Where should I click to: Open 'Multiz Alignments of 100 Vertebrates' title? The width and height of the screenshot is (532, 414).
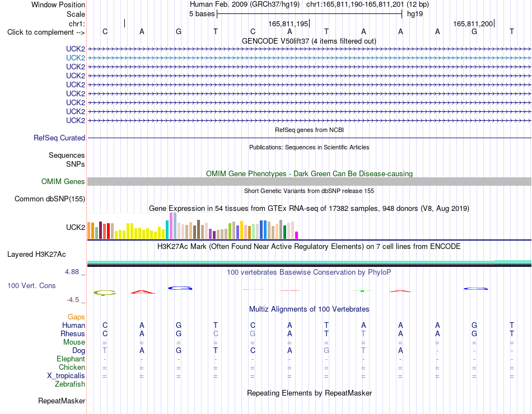coord(309,309)
